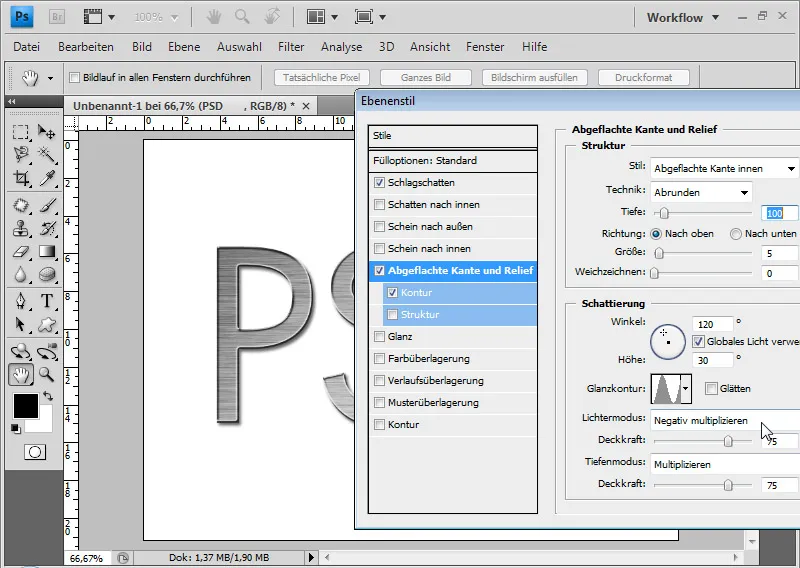Click the Tiefe slider handle

pyautogui.click(x=664, y=213)
